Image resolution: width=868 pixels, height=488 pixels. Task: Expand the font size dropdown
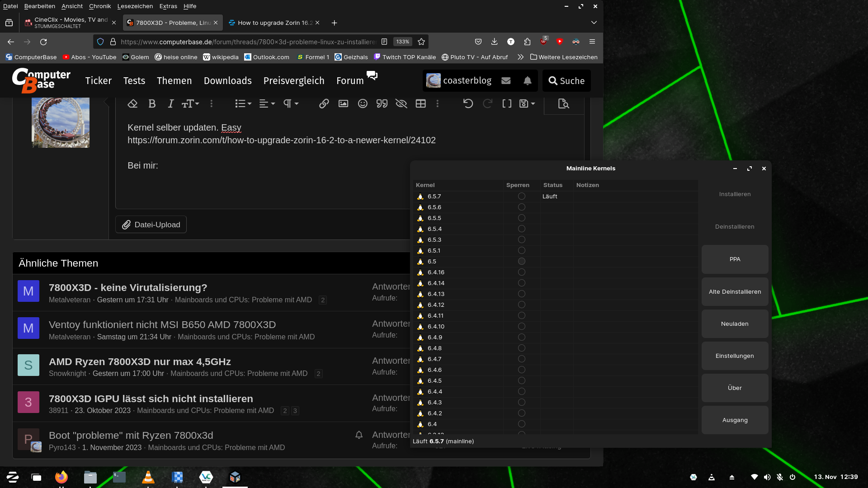coord(190,104)
